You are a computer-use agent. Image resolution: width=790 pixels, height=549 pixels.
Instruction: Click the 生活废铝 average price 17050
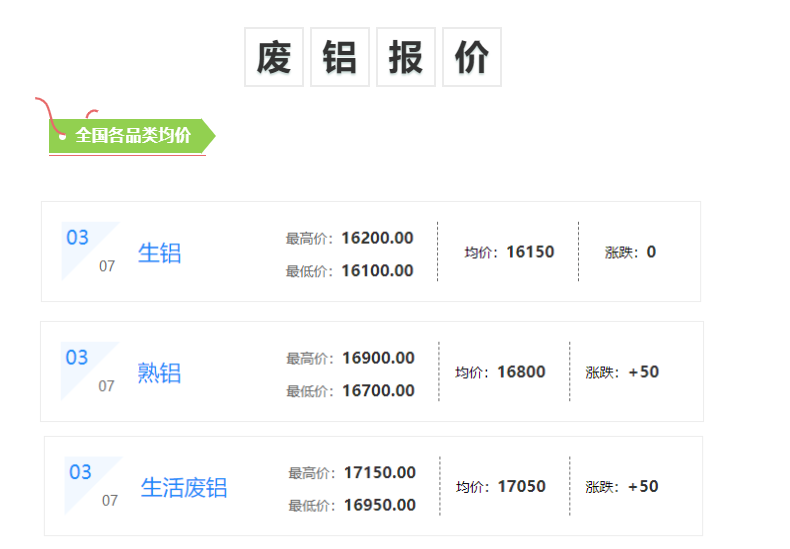pyautogui.click(x=521, y=487)
